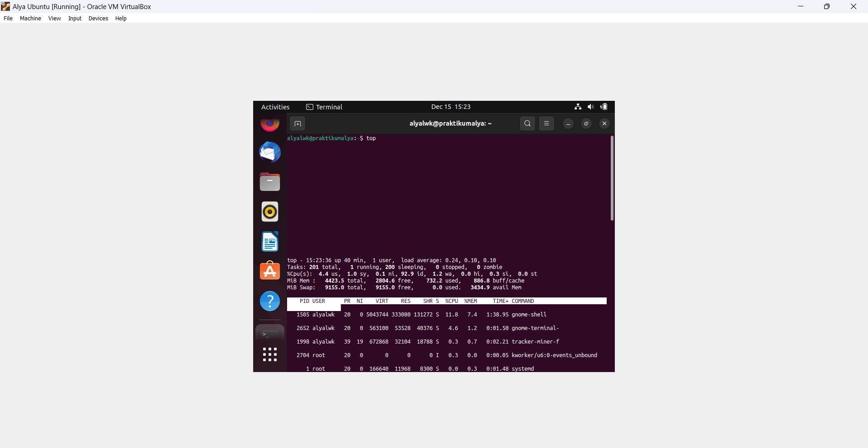868x448 pixels.
Task: Open the VirtualBox Machine menu
Action: pyautogui.click(x=30, y=19)
